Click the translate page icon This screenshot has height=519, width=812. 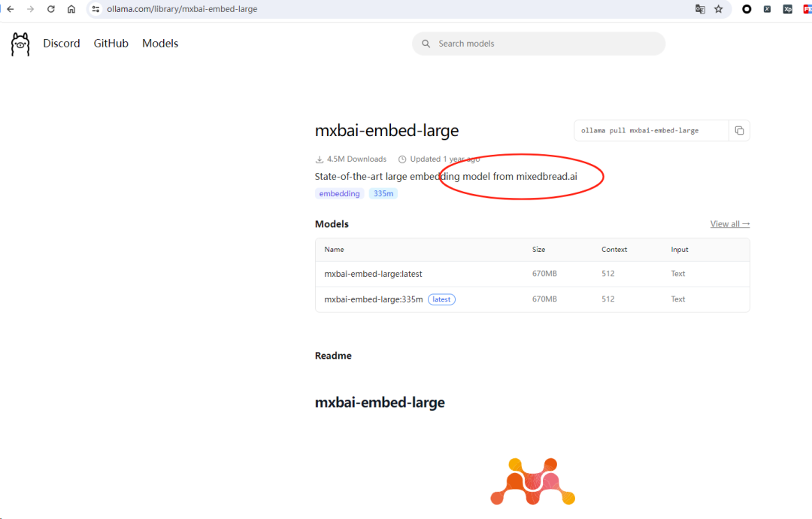[700, 9]
